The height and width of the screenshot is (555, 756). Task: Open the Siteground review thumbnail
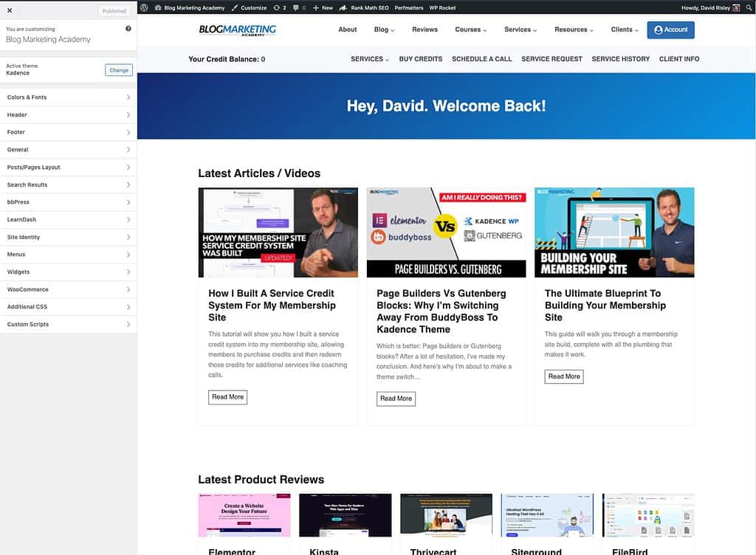(x=547, y=515)
